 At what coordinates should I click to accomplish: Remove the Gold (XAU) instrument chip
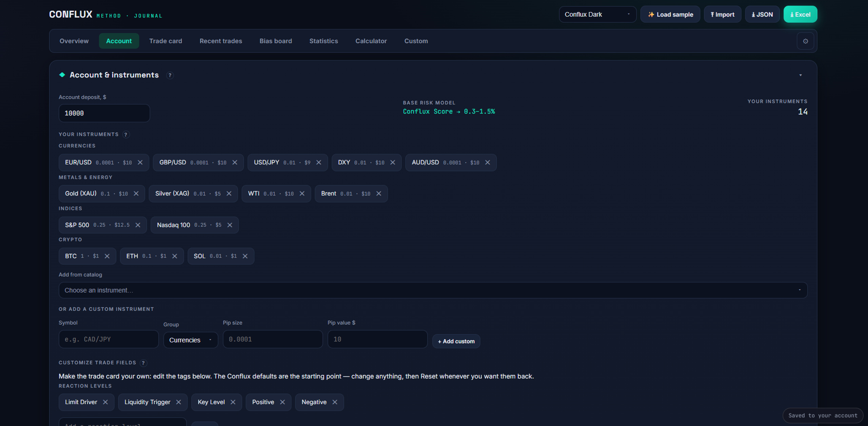pyautogui.click(x=136, y=194)
